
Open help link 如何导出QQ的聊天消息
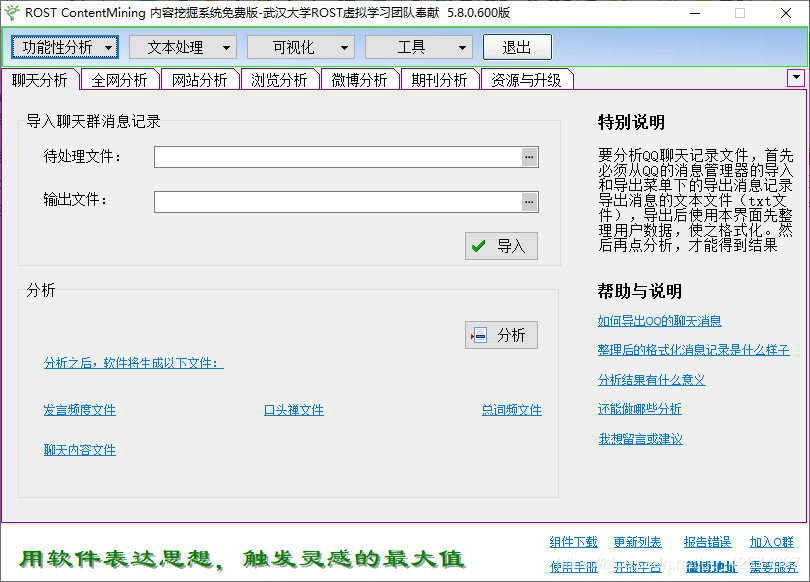660,321
